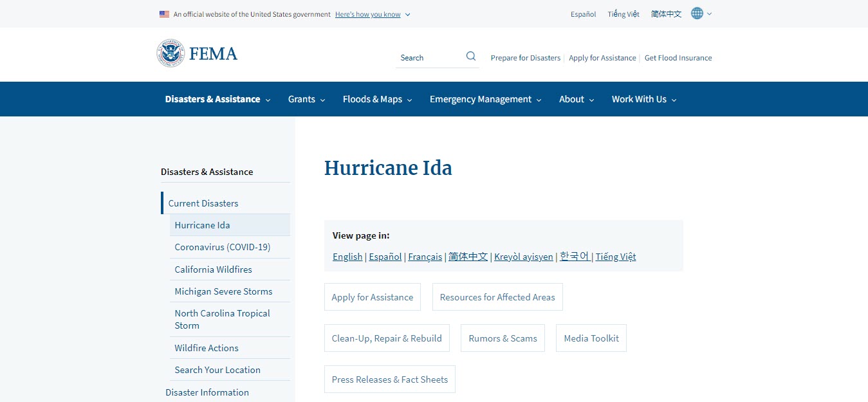
Task: Open the Español language option
Action: pos(582,14)
